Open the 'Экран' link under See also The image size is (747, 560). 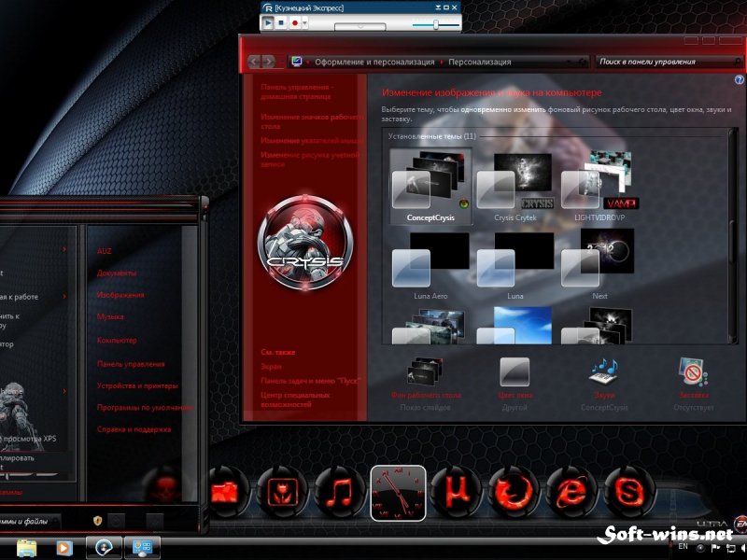[271, 366]
